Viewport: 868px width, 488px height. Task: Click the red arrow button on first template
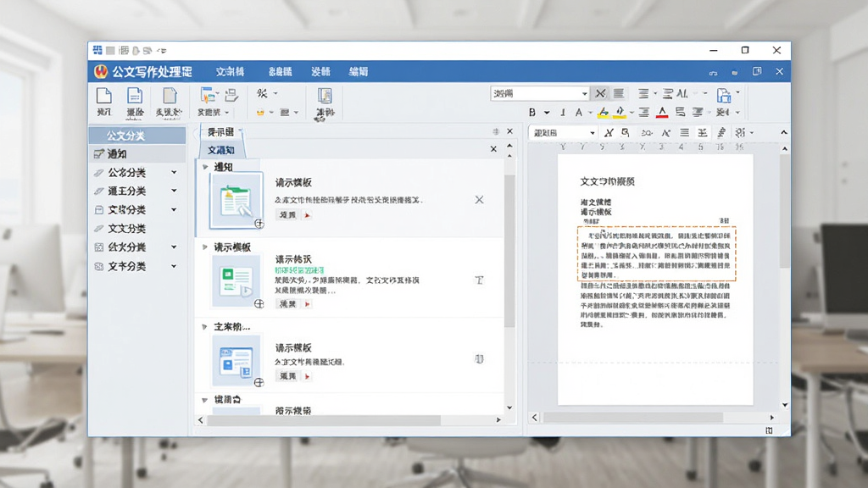(x=307, y=214)
